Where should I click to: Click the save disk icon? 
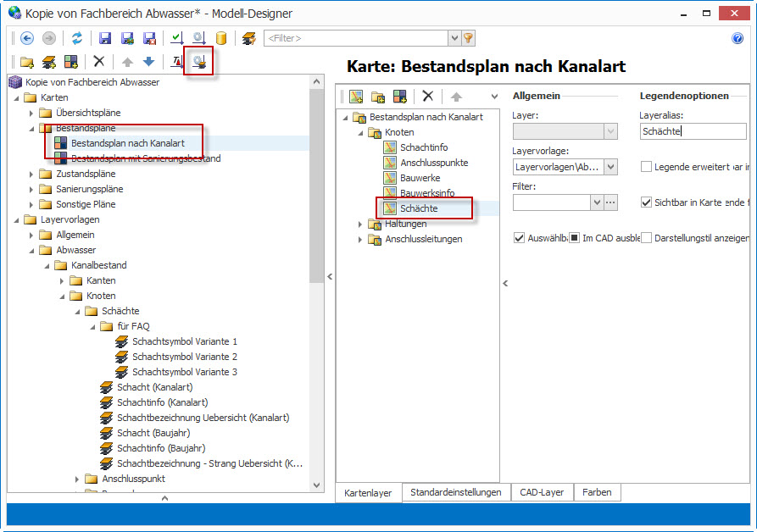(105, 38)
